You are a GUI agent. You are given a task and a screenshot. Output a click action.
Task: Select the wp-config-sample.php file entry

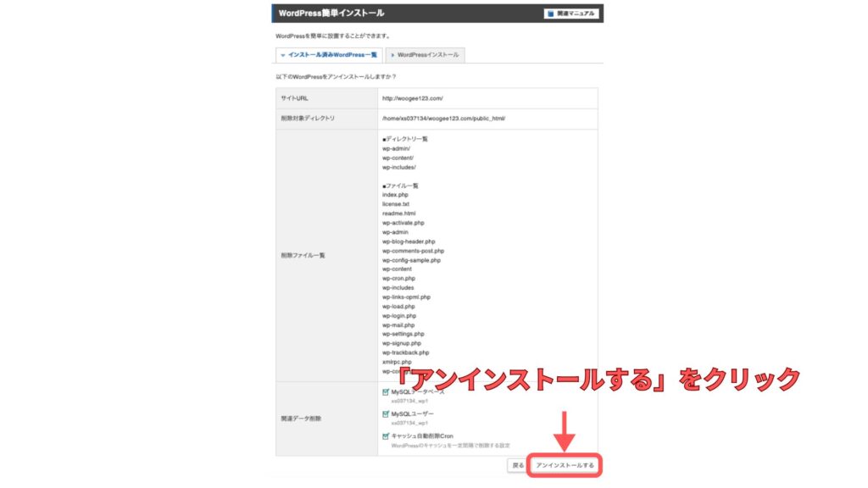pyautogui.click(x=411, y=260)
